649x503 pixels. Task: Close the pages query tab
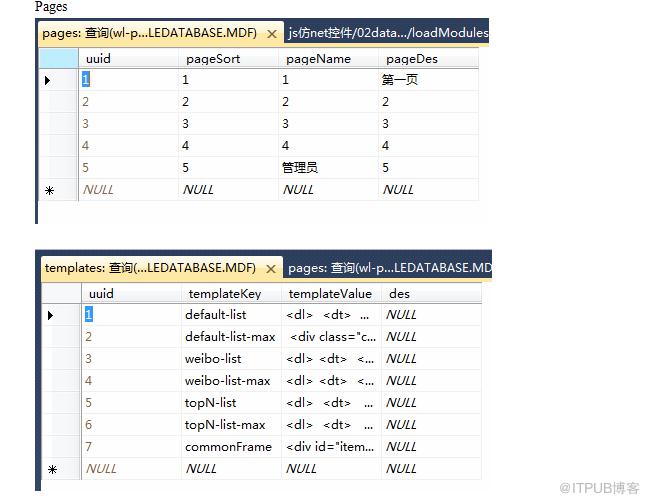click(x=272, y=34)
